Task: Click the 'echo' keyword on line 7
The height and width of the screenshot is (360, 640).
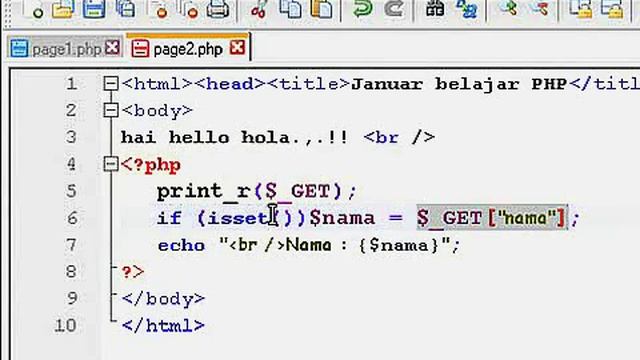Action: 181,245
